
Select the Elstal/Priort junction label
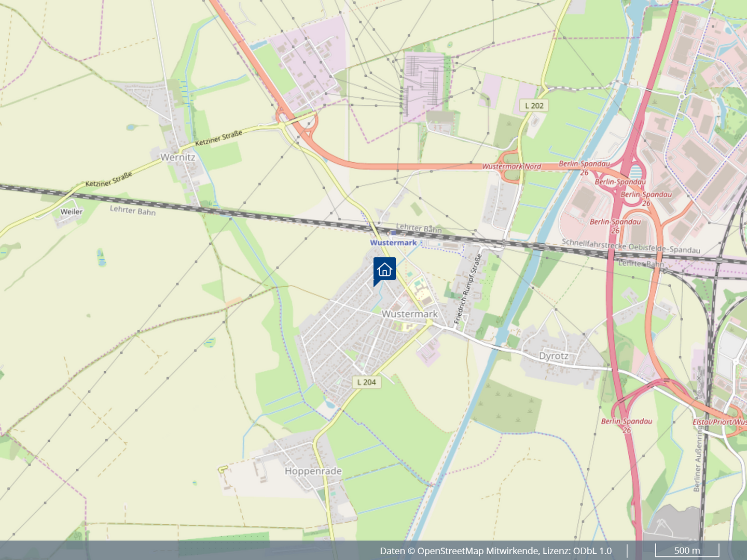(x=720, y=422)
